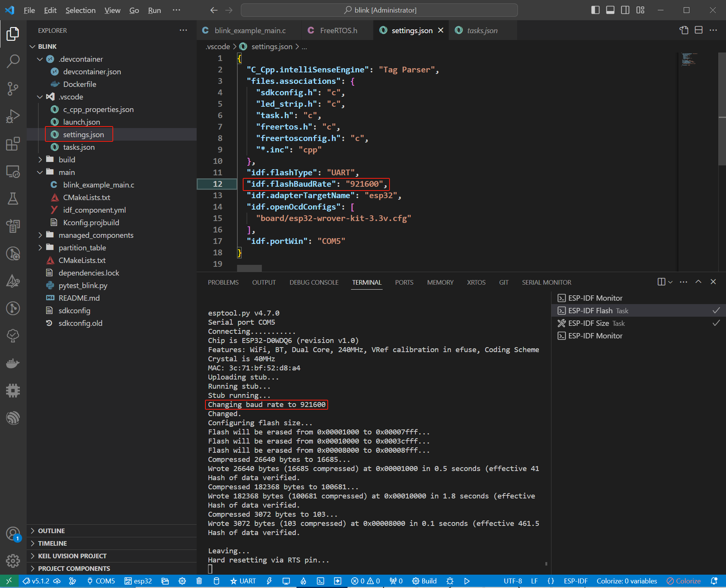Switch to blink_example_main.c tab
This screenshot has height=588, width=726.
(249, 30)
